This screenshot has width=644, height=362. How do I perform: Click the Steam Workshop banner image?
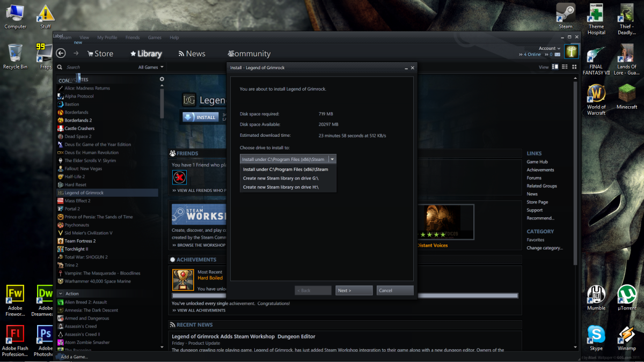tap(199, 214)
